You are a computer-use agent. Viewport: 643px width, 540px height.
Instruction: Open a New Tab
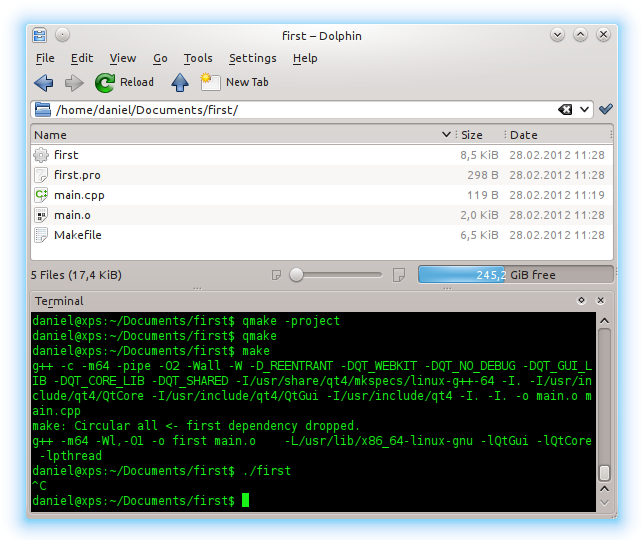point(234,82)
